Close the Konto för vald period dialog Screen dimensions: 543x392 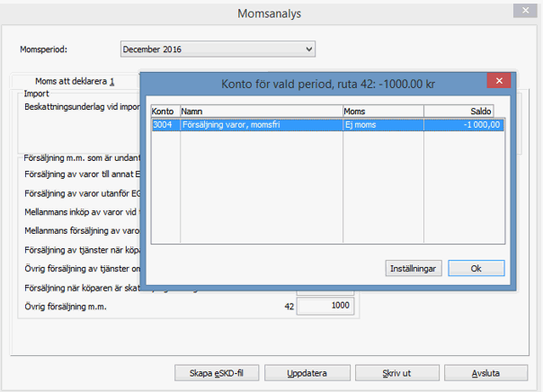[x=499, y=82]
